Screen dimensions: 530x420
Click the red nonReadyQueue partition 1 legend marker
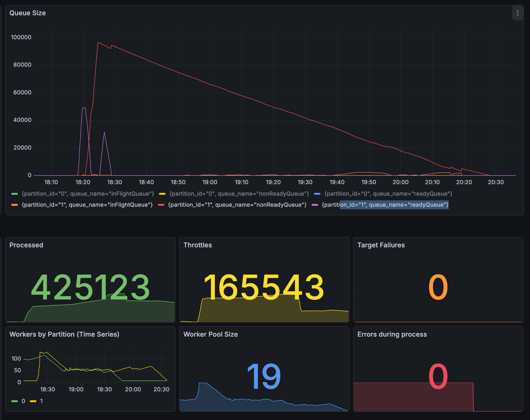(161, 205)
